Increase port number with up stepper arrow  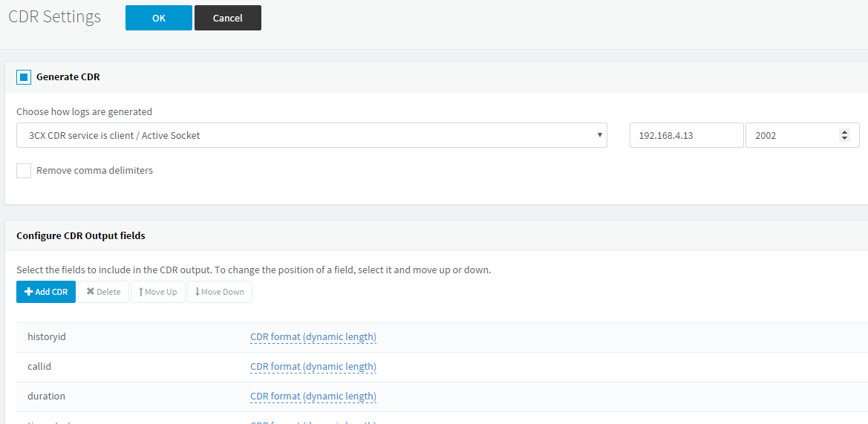pyautogui.click(x=844, y=132)
